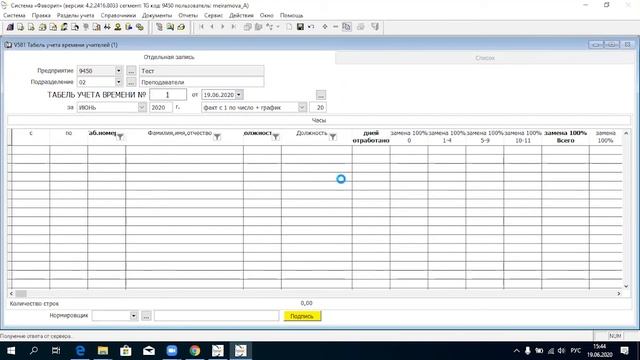This screenshot has width=640, height=360.
Task: Open the Zoom app from the taskbar
Action: (172, 351)
